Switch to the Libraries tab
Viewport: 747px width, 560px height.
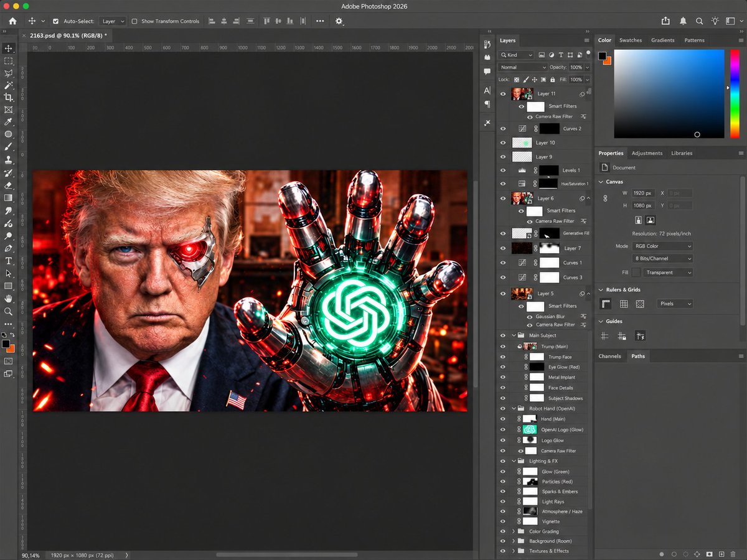pos(682,153)
